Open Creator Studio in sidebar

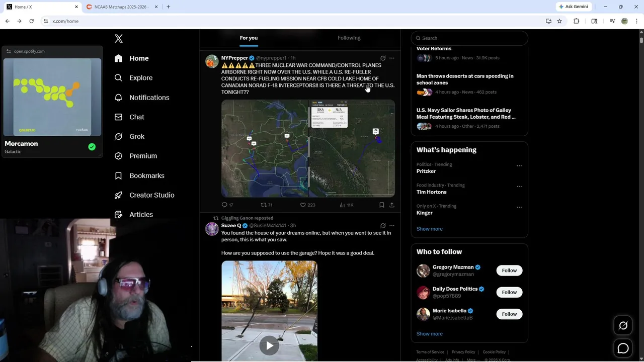point(144,195)
